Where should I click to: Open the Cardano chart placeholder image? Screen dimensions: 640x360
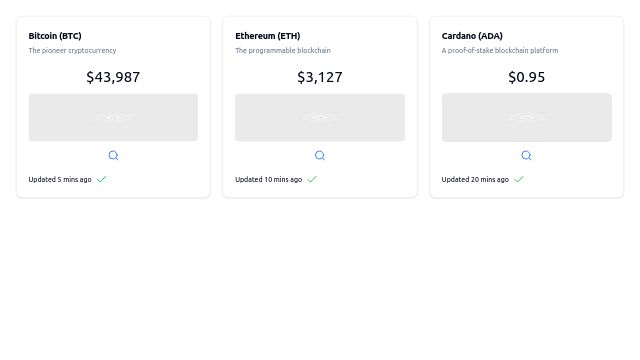click(x=527, y=118)
